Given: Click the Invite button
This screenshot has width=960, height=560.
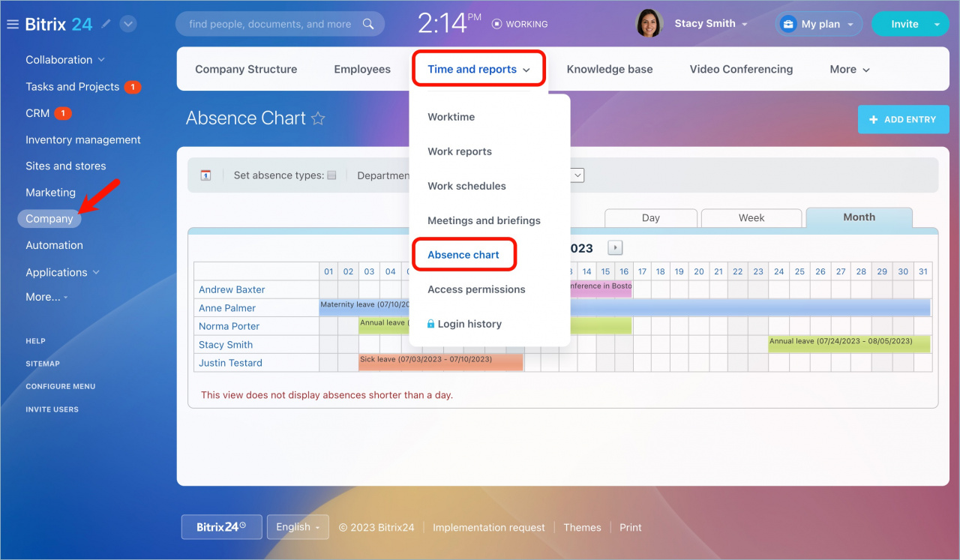Looking at the screenshot, I should (904, 24).
